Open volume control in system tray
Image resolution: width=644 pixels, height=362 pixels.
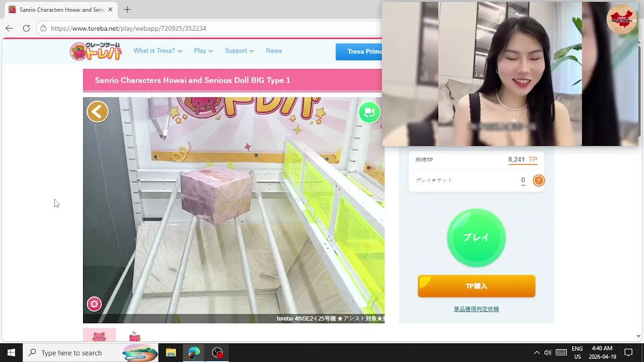tap(548, 352)
